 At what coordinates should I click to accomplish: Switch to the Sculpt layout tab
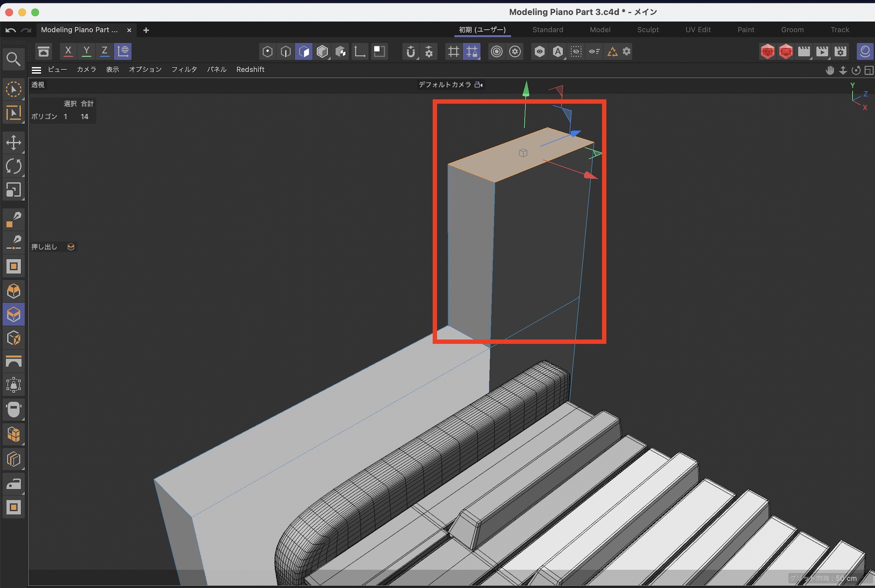click(647, 30)
